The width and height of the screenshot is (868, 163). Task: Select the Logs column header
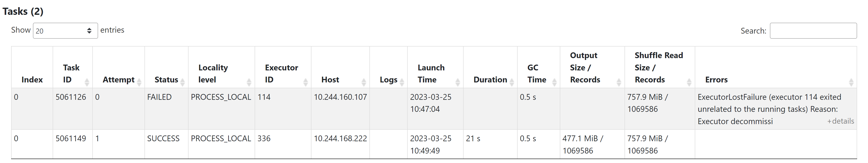tap(389, 80)
